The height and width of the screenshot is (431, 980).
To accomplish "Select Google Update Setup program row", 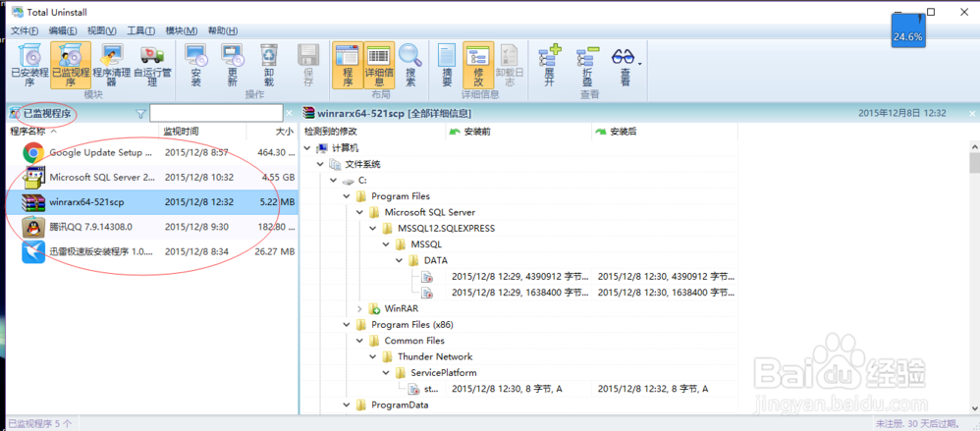I will (152, 152).
